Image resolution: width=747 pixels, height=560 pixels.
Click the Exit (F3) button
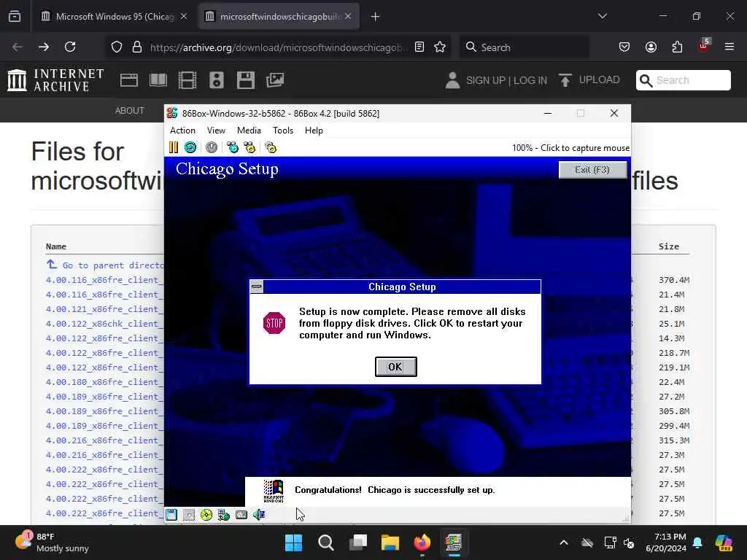(592, 169)
